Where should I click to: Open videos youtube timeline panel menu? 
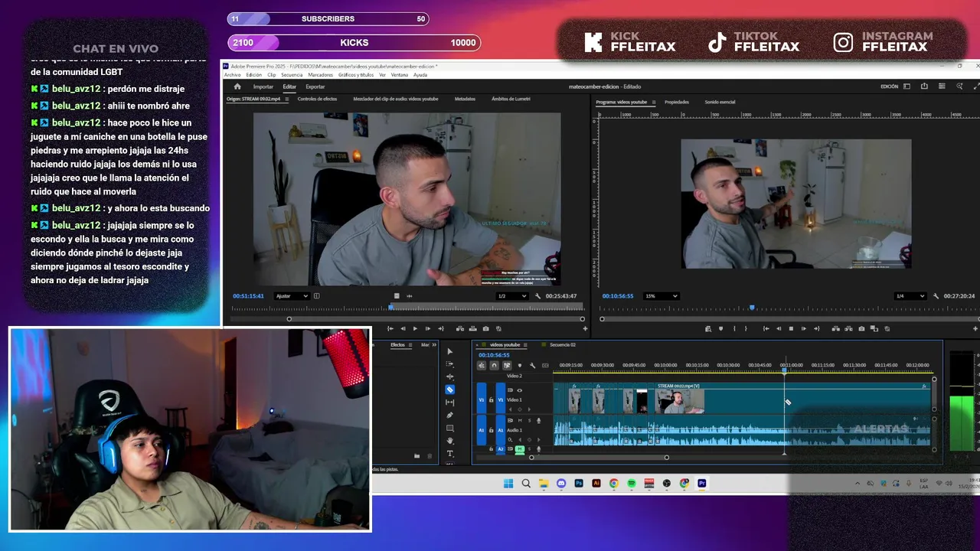coord(525,345)
